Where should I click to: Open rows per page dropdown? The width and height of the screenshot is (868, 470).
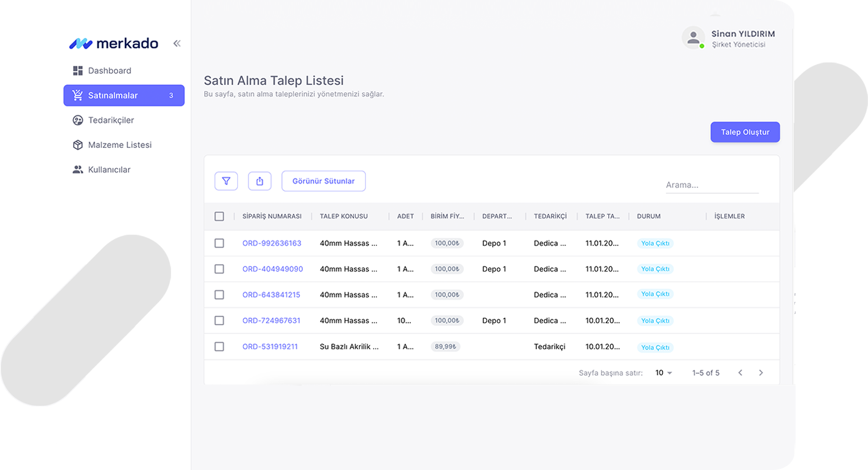pos(663,373)
